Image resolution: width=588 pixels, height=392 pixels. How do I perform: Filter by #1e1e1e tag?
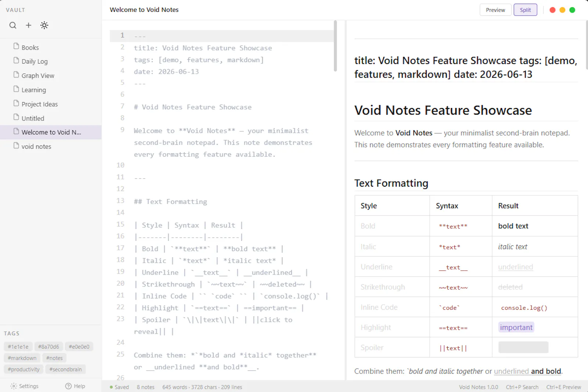click(x=18, y=346)
